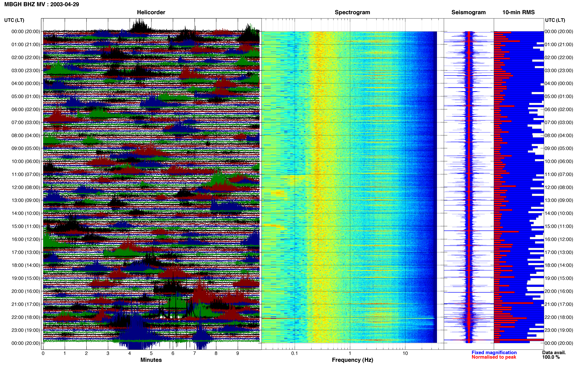The image size is (588, 368).
Task: Click '03:00 (23:00)' on the Helicorder time axis
Action: [26, 71]
